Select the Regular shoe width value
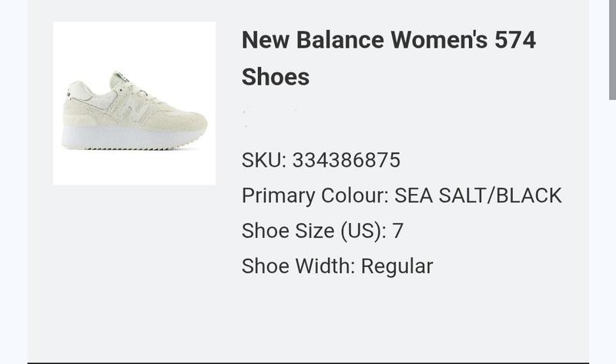The image size is (616, 364). tap(397, 266)
